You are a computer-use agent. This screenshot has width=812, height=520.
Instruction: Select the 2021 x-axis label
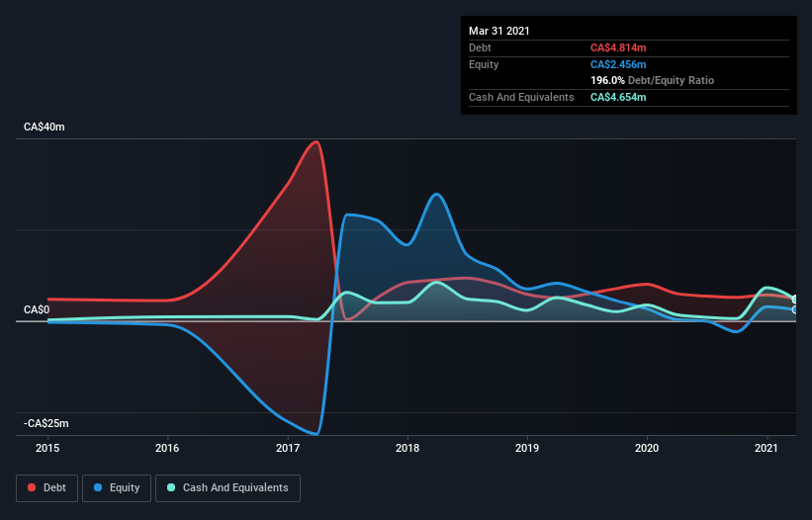click(767, 448)
